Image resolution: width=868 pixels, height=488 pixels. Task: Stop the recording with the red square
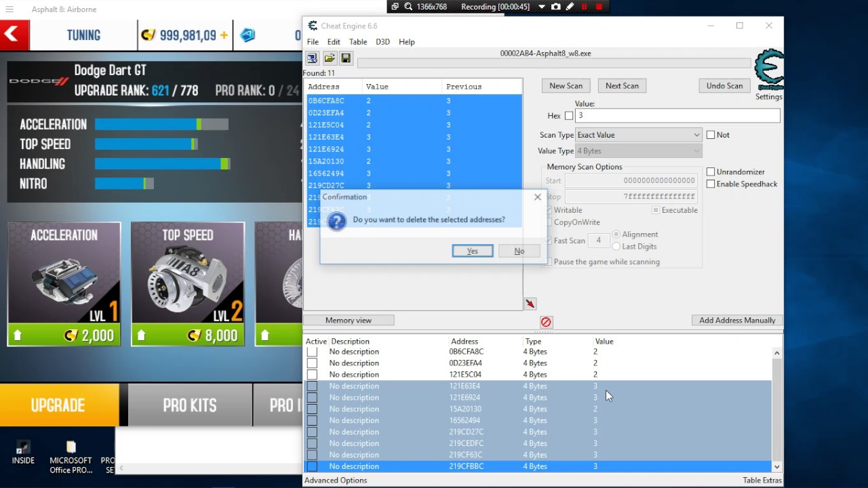(x=599, y=7)
